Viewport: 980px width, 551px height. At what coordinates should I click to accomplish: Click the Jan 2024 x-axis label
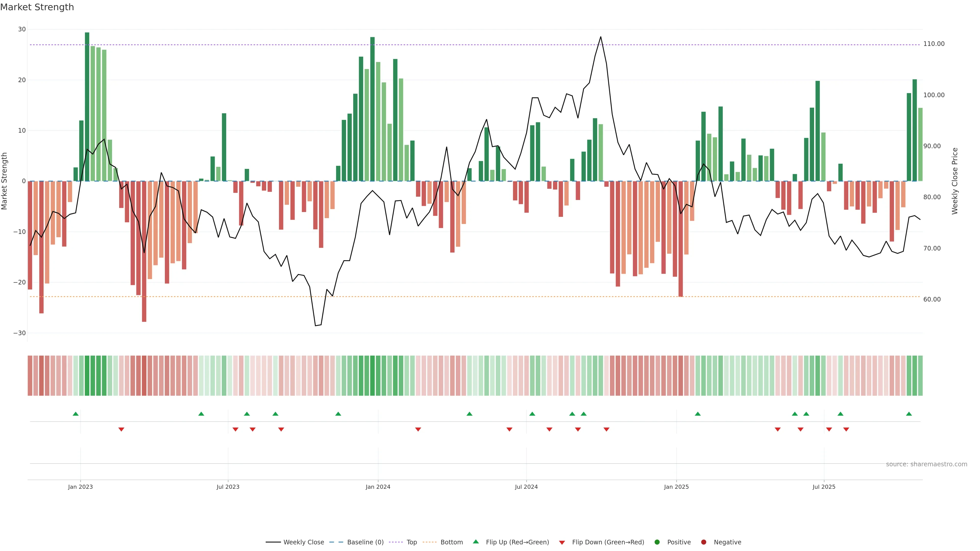[x=378, y=487]
